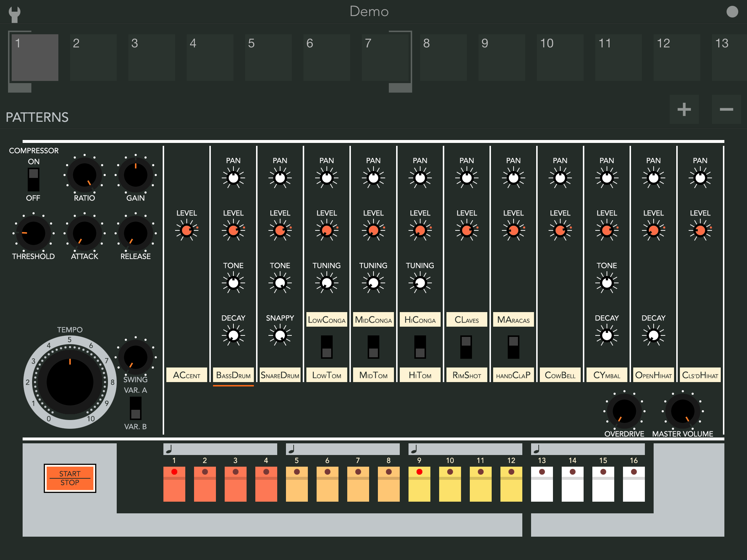Select the BassDrum instrument channel
747x560 pixels.
[x=233, y=375]
